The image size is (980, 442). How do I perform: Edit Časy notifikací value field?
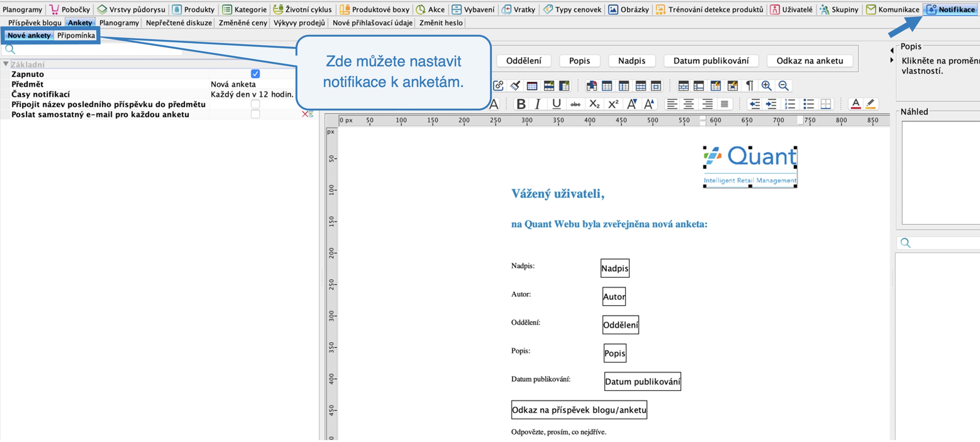(x=252, y=94)
